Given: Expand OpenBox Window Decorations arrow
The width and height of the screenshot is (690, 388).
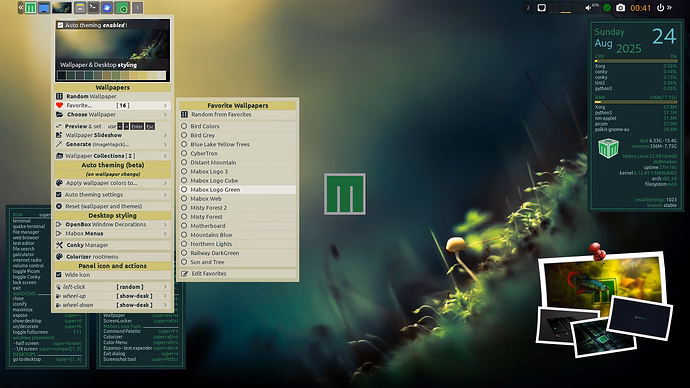Looking at the screenshot, I should coord(165,224).
